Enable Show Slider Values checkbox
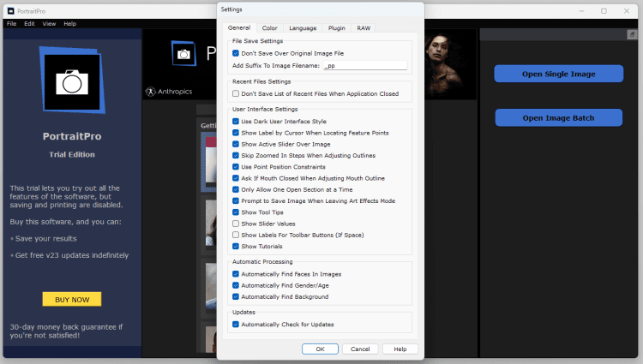 (x=236, y=224)
